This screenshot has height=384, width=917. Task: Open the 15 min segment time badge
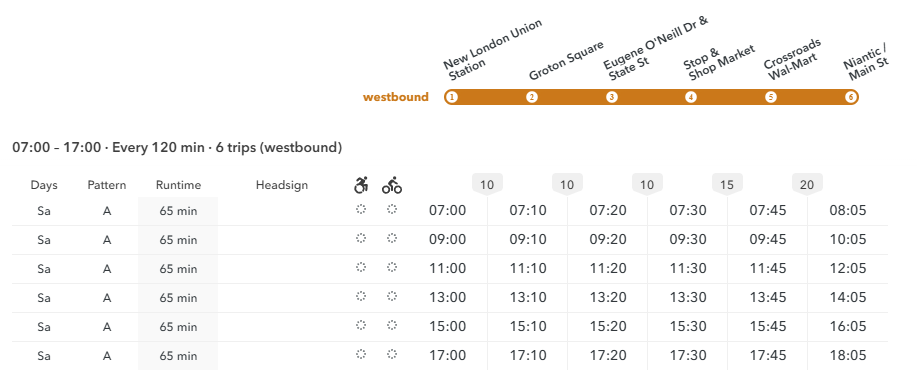click(727, 185)
